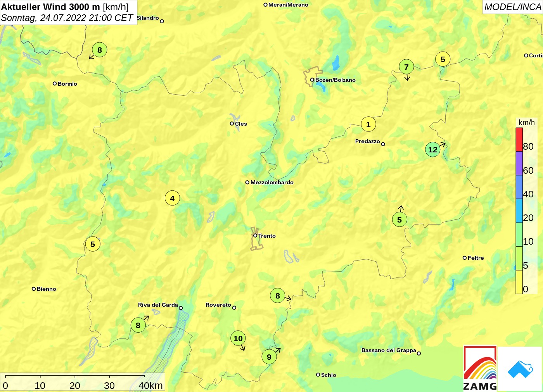Pick the yellow legend color segment
This screenshot has height=392, width=543.
click(519, 282)
